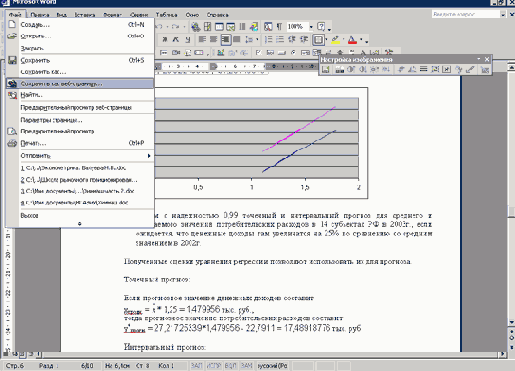Click the Insert Table toolbar icon
515x371 pixels.
tap(219, 26)
